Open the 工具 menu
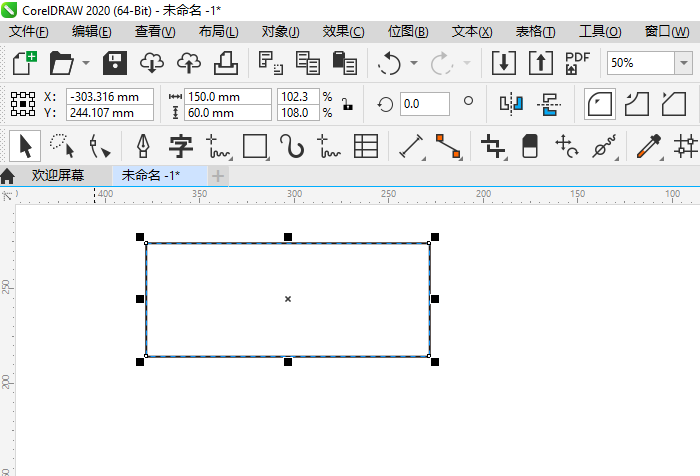700x476 pixels. tap(600, 32)
